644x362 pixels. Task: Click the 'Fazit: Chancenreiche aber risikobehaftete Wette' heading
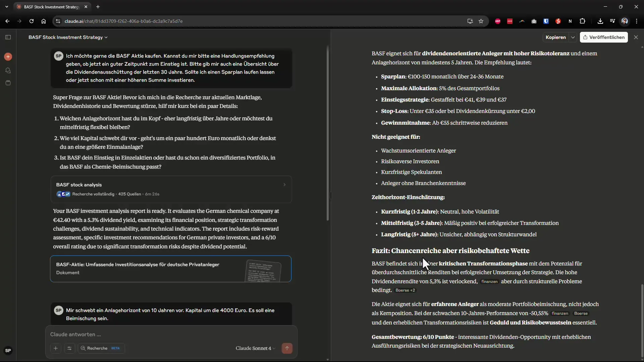450,251
